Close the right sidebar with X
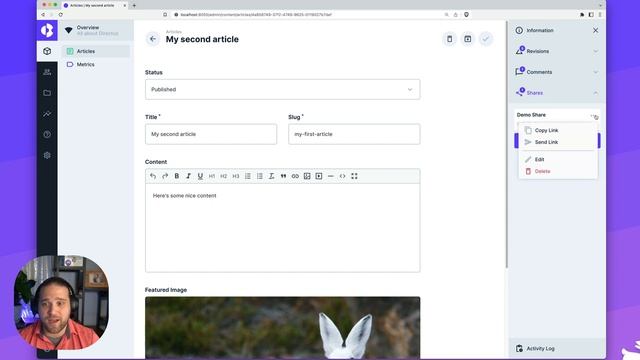The width and height of the screenshot is (640, 360). (596, 30)
